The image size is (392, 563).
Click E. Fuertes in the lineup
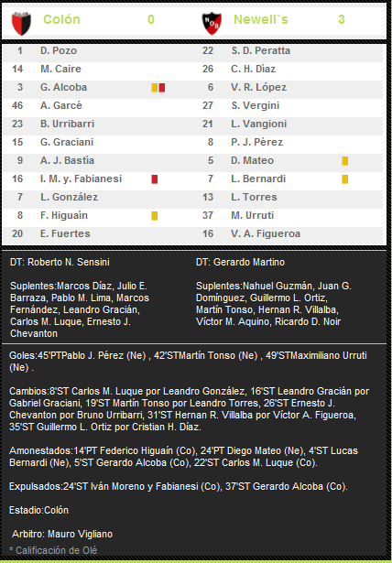65,233
